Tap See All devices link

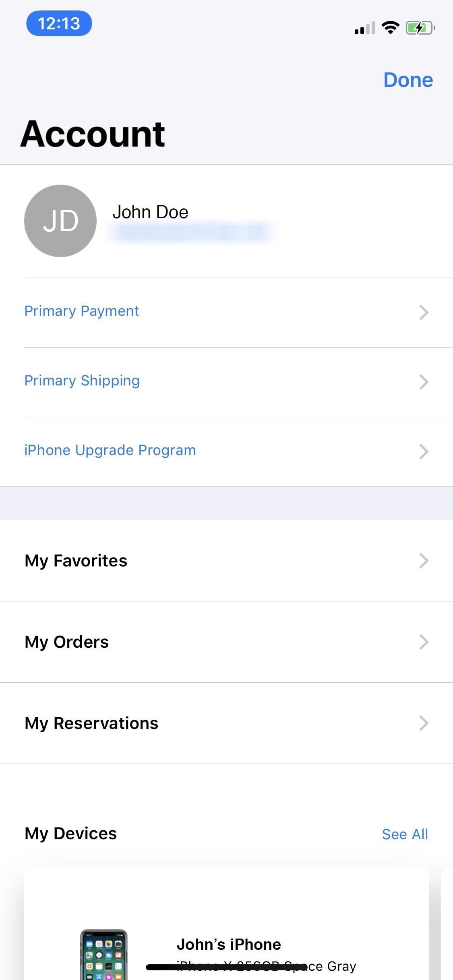(x=405, y=834)
